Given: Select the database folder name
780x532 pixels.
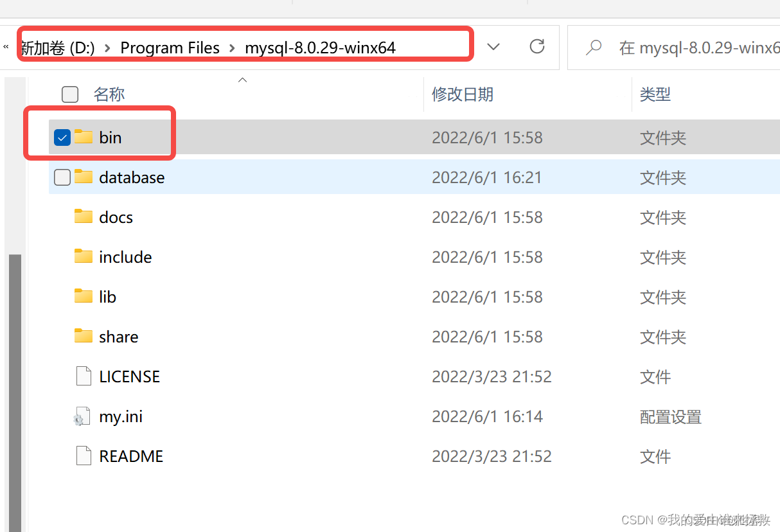Looking at the screenshot, I should [132, 177].
